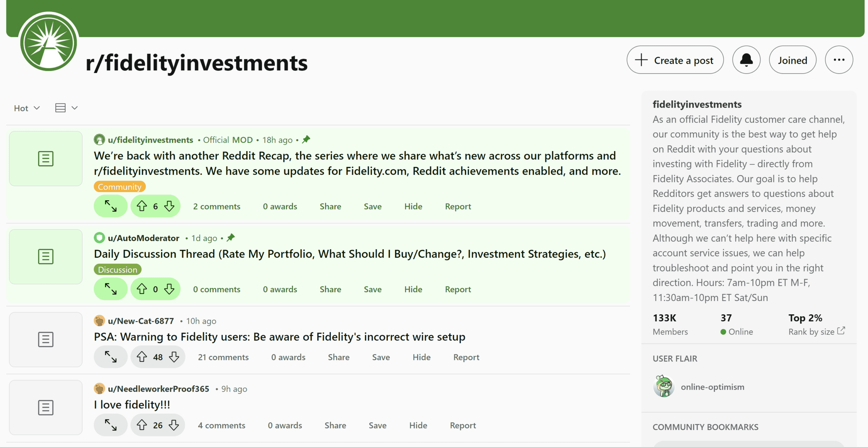868x447 pixels.
Task: Hide the PSA warning post
Action: (421, 357)
